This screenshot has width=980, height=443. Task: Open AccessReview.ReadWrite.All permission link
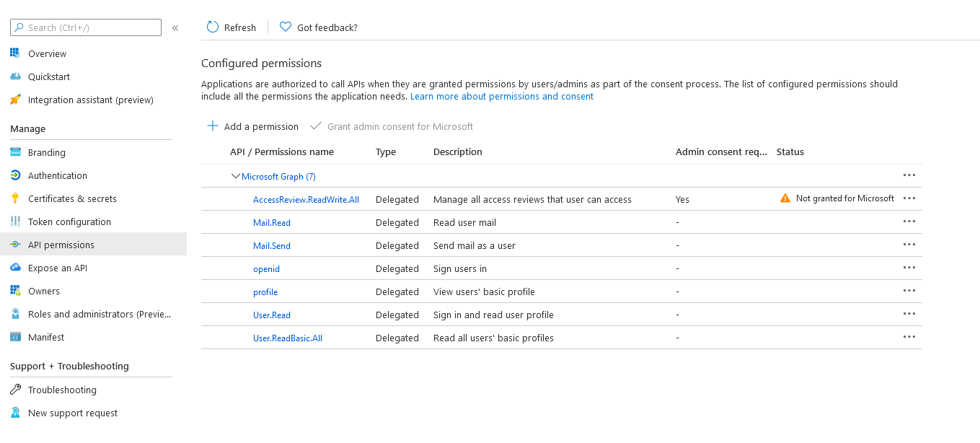(x=306, y=199)
